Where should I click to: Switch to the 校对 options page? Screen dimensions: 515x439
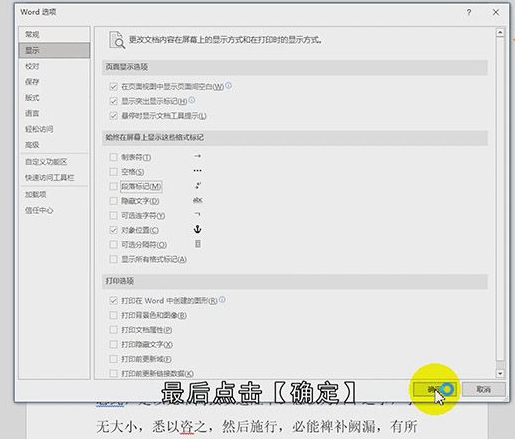(54, 66)
